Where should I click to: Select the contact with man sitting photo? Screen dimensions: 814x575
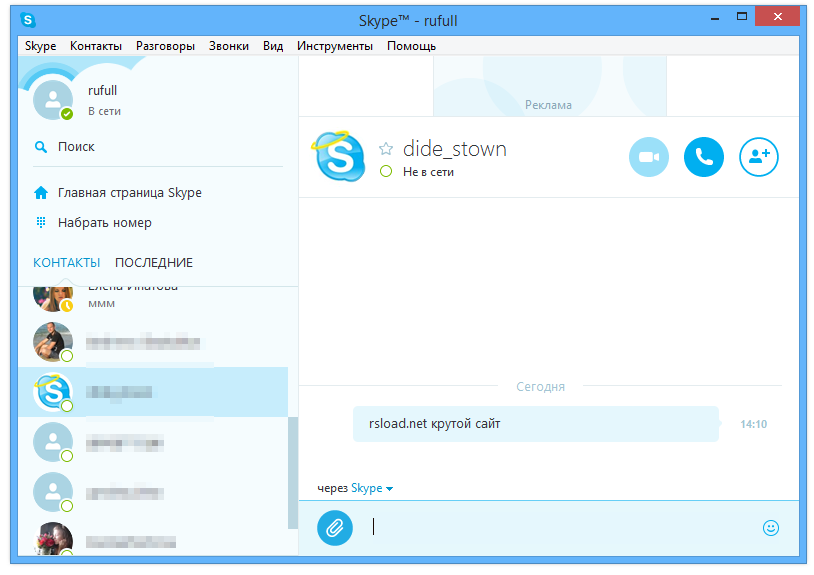[153, 342]
